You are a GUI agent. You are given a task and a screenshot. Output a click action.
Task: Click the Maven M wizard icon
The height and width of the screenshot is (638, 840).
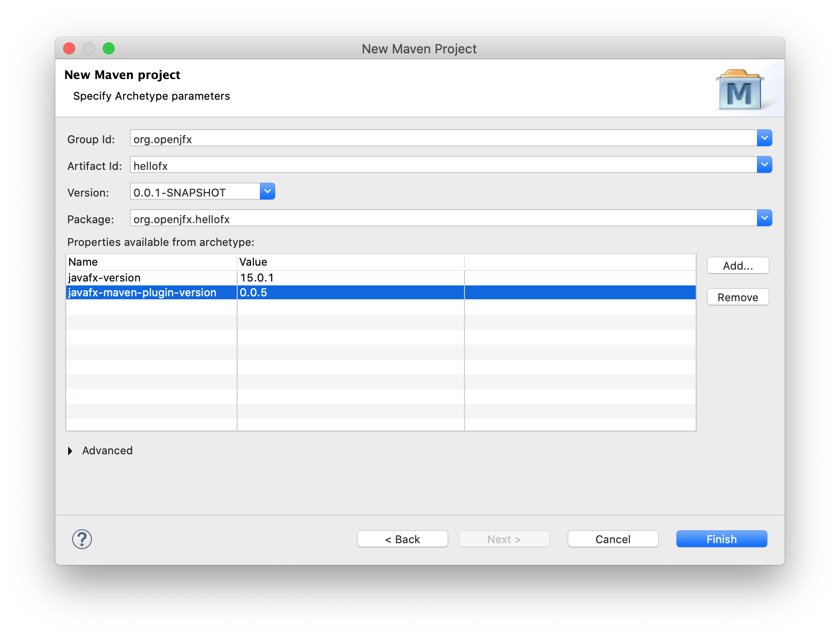(x=739, y=90)
